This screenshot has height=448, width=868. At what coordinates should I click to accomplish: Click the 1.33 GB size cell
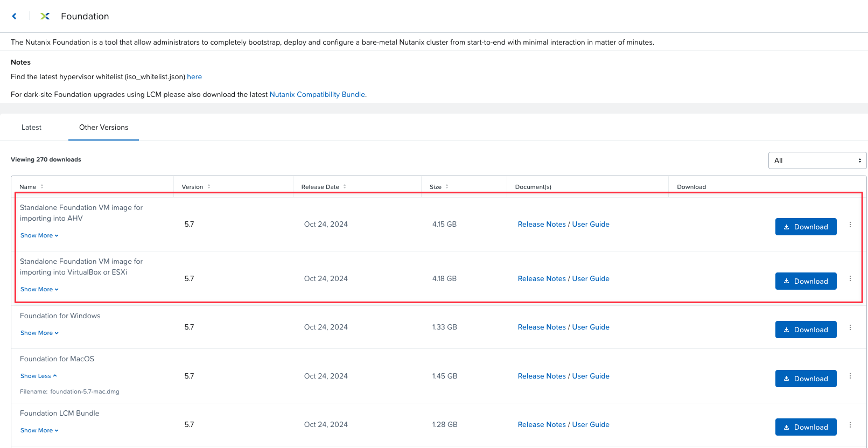[x=444, y=327]
